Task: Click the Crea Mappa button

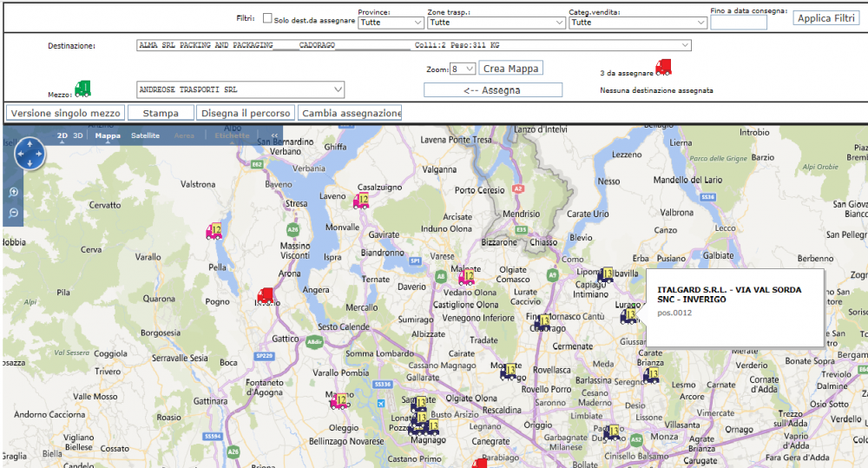Action: coord(510,69)
